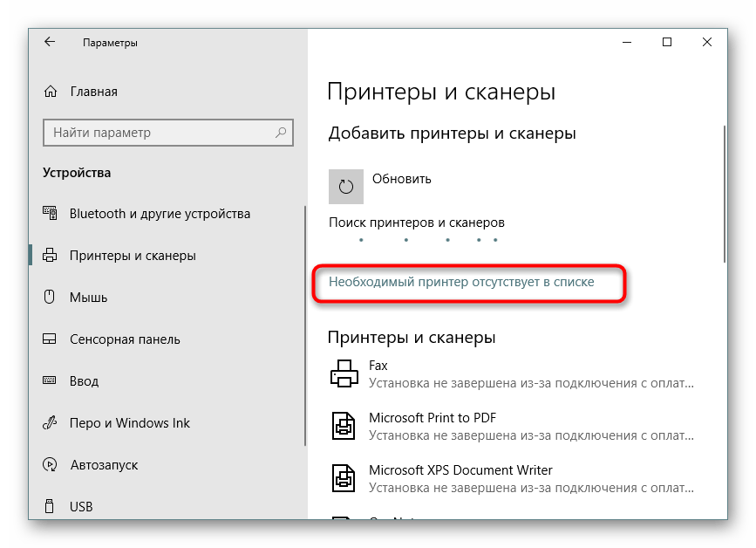
Task: Click the circular refresh icon above Обновить
Action: [x=345, y=187]
